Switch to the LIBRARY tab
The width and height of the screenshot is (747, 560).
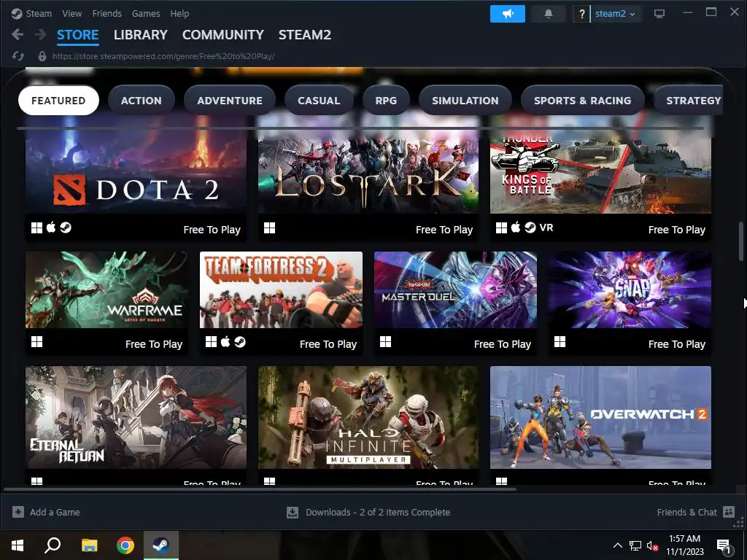pyautogui.click(x=141, y=35)
